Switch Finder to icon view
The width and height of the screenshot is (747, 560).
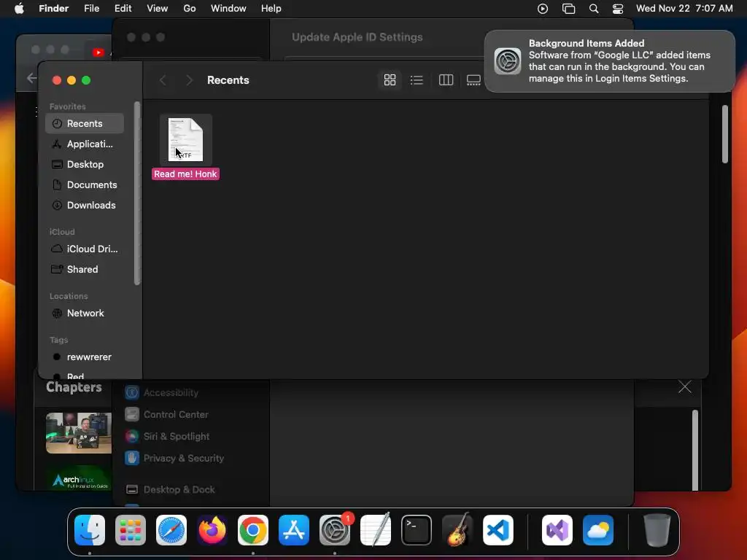390,80
